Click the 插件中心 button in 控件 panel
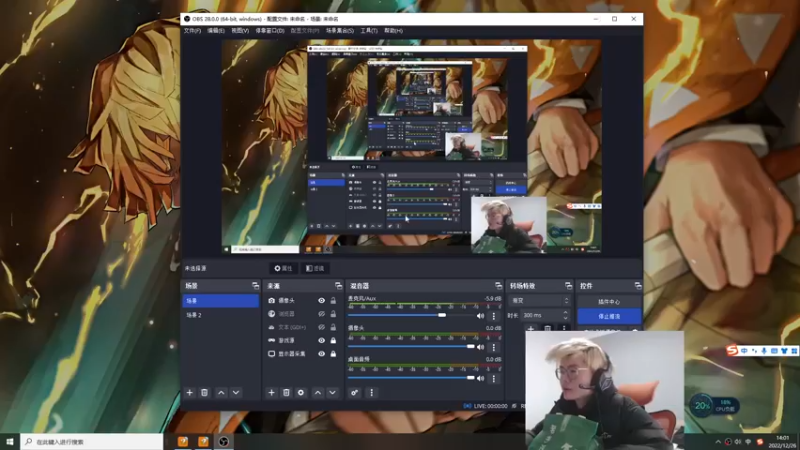The width and height of the screenshot is (800, 450). click(x=609, y=302)
